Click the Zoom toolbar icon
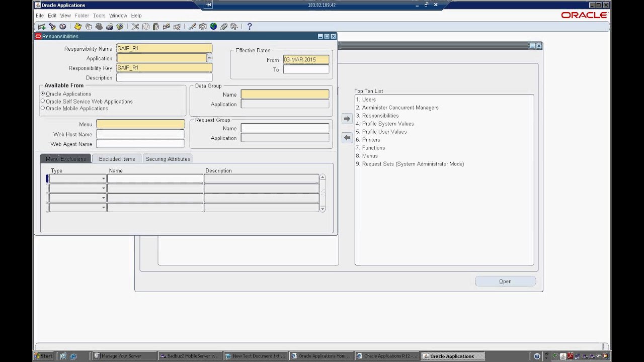 [203, 27]
